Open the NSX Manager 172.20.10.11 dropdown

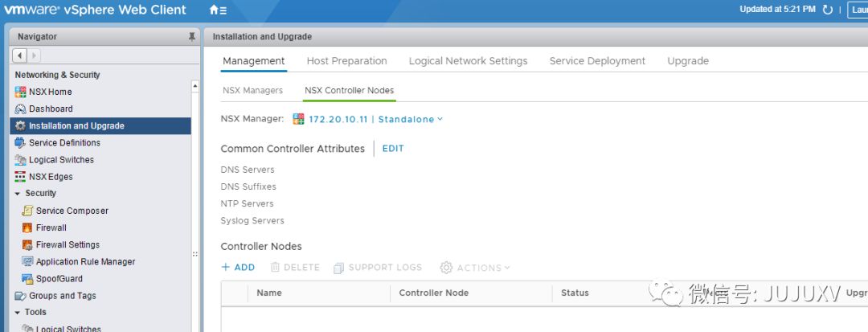point(375,119)
